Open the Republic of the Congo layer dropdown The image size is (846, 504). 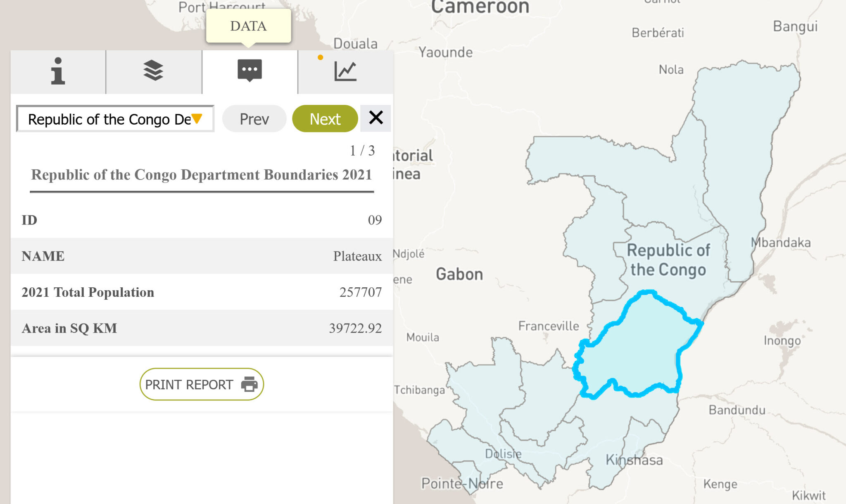(x=114, y=119)
